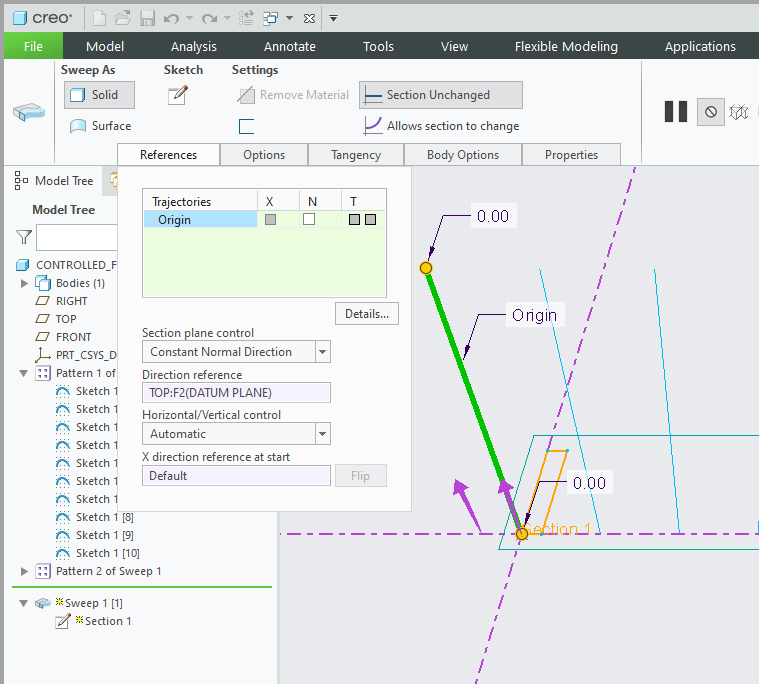Open the Model Tree filter icon

[x=24, y=238]
